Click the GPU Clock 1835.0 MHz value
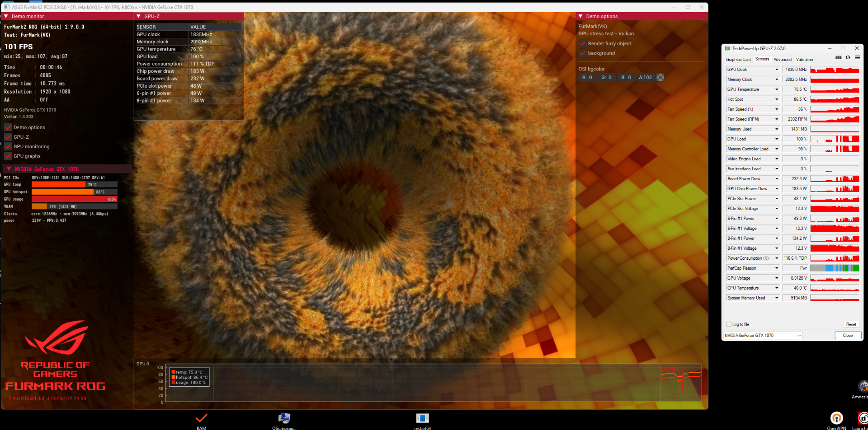868x430 pixels. pos(795,70)
